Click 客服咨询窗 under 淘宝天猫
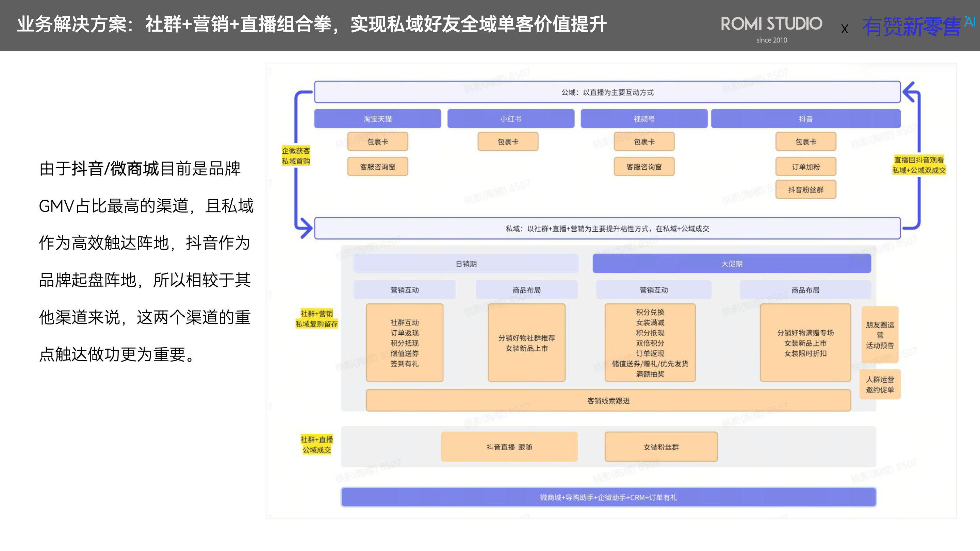980x551 pixels. (x=377, y=167)
